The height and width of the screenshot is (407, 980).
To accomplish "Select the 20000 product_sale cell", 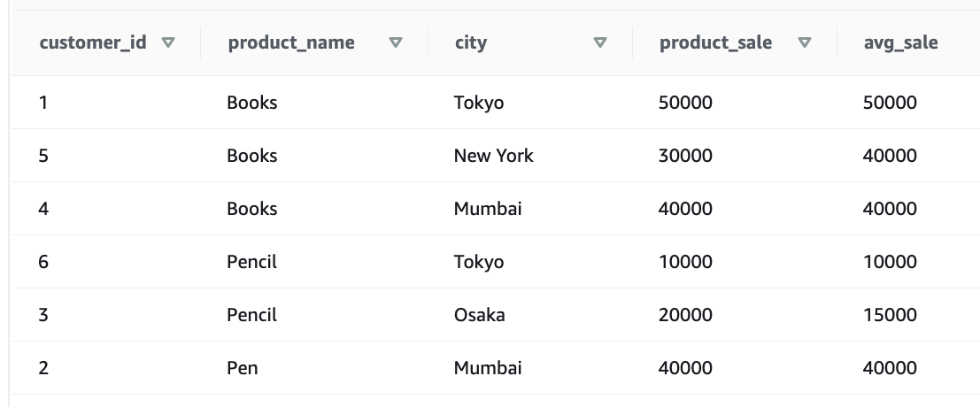I will (685, 315).
